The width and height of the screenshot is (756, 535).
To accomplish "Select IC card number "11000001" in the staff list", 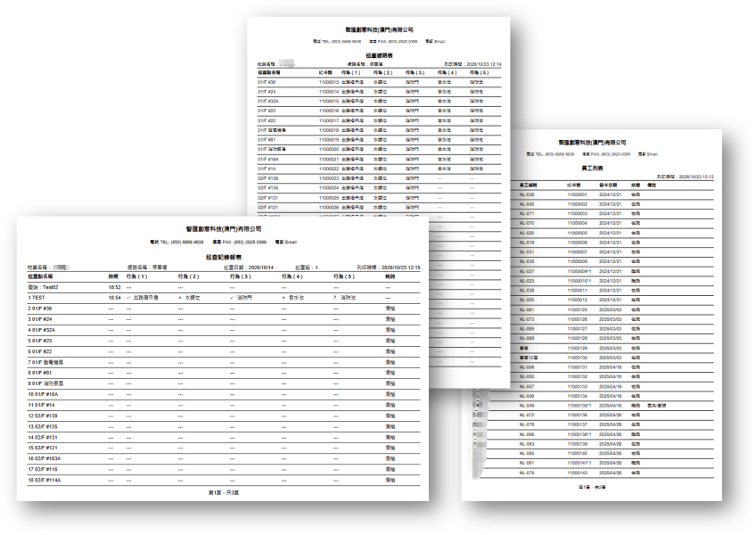I will point(577,194).
